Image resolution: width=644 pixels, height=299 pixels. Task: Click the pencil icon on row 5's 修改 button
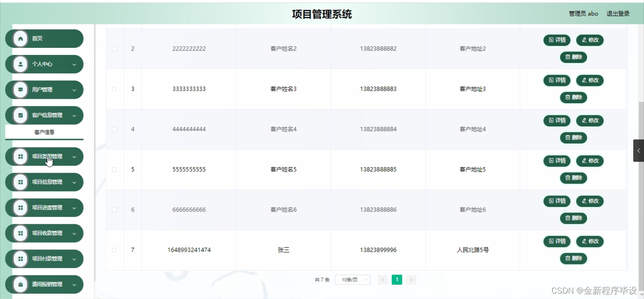click(x=584, y=160)
